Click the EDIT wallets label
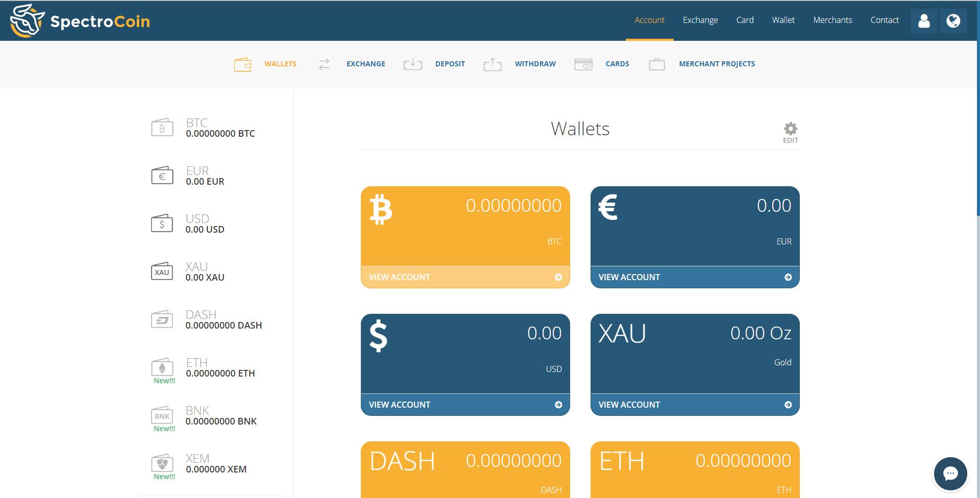980x498 pixels. point(791,141)
